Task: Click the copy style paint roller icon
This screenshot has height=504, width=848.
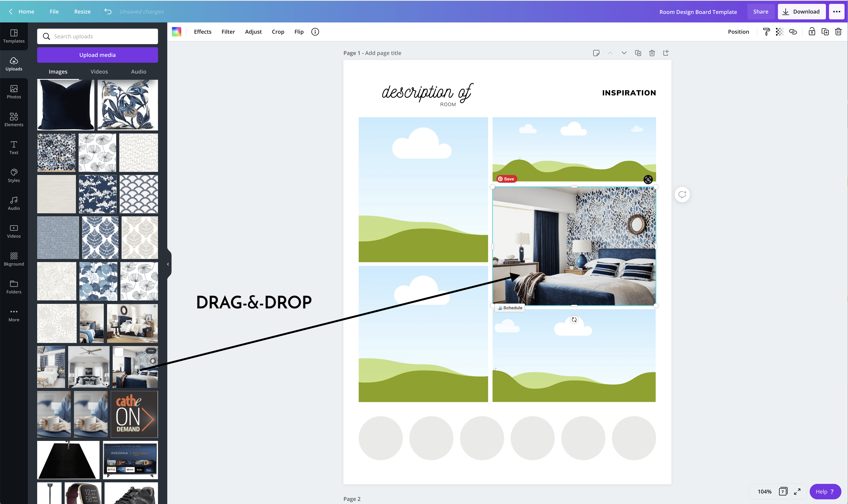Action: tap(766, 32)
